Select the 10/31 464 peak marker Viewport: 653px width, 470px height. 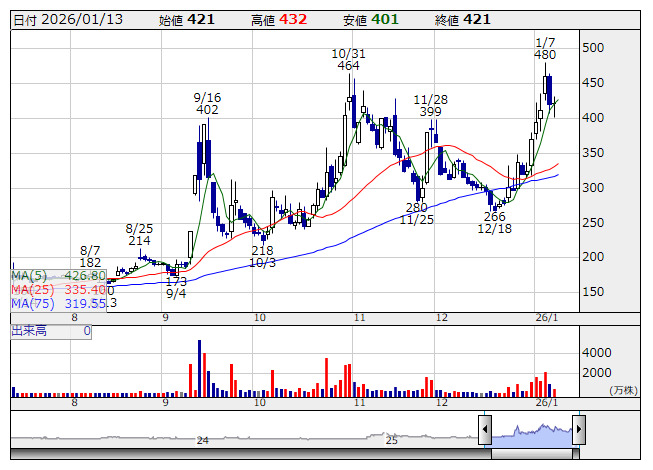pos(348,59)
